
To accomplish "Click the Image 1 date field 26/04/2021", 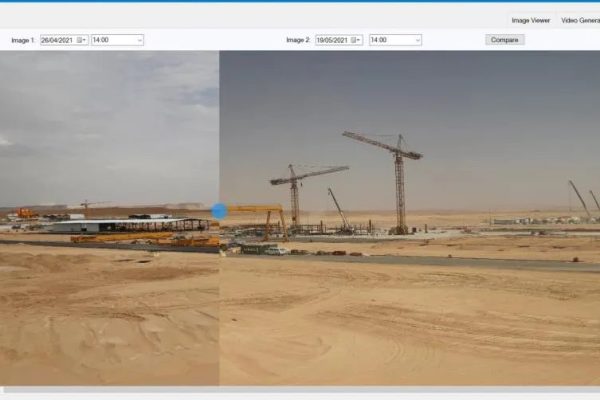I will tap(58, 40).
